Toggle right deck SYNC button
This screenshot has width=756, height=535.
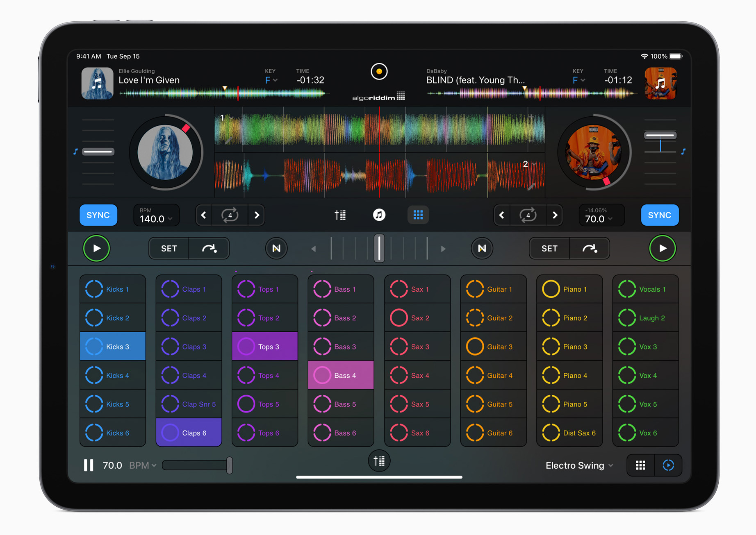click(659, 215)
